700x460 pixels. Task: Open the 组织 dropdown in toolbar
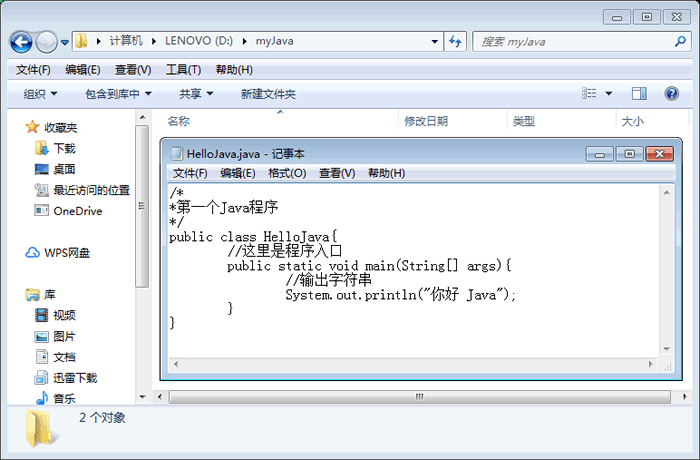[x=40, y=94]
